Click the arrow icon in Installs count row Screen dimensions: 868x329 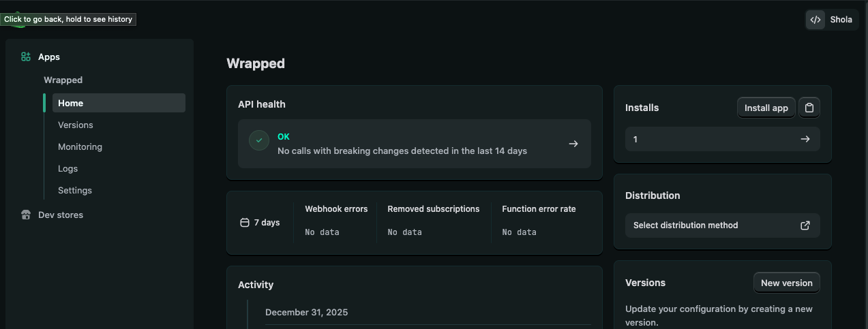805,139
